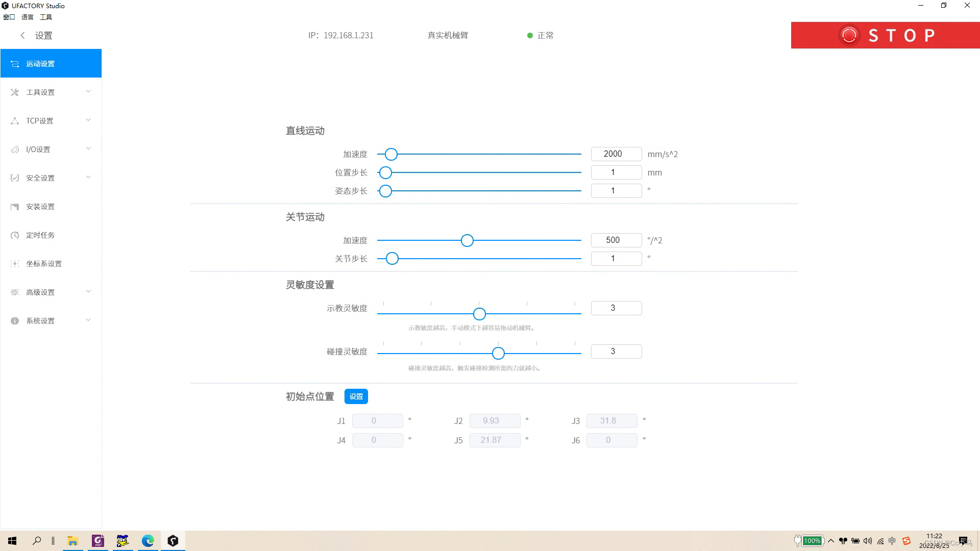Image resolution: width=980 pixels, height=551 pixels.
Task: Click the Coordinate System (坐标系设置) icon
Action: pos(15,264)
